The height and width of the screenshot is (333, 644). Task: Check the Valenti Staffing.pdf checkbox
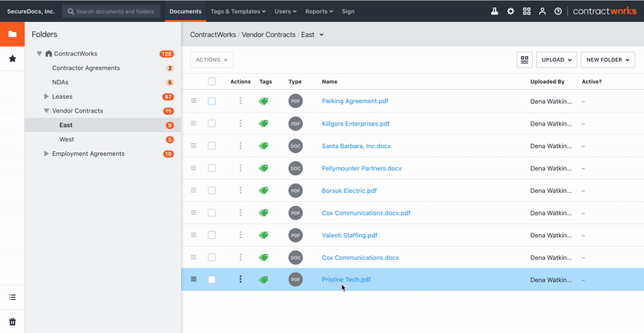pos(212,235)
